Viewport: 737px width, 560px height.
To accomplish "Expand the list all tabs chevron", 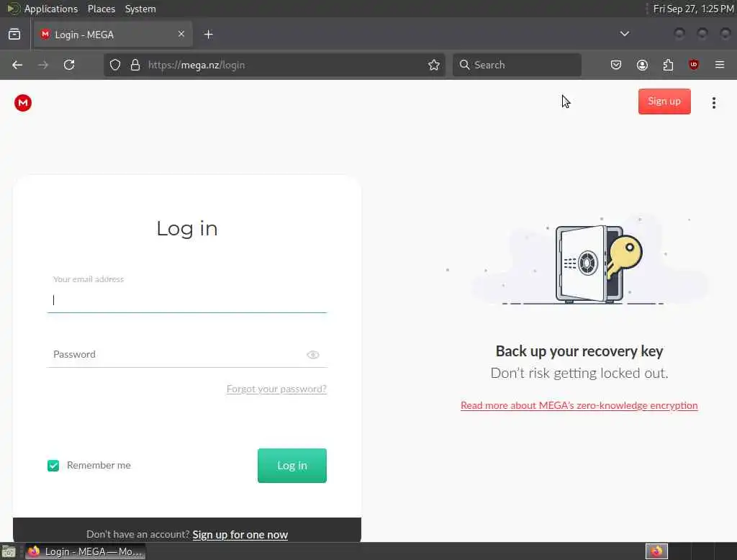I will 625,34.
